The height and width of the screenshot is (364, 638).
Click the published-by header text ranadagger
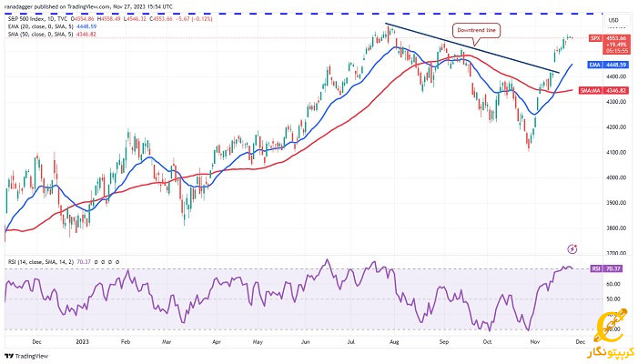pos(17,6)
